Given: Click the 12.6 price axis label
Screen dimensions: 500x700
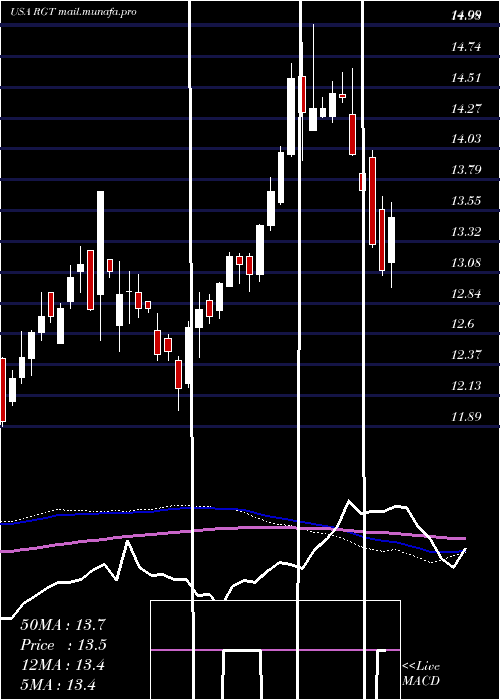Looking at the screenshot, I should click(463, 324).
